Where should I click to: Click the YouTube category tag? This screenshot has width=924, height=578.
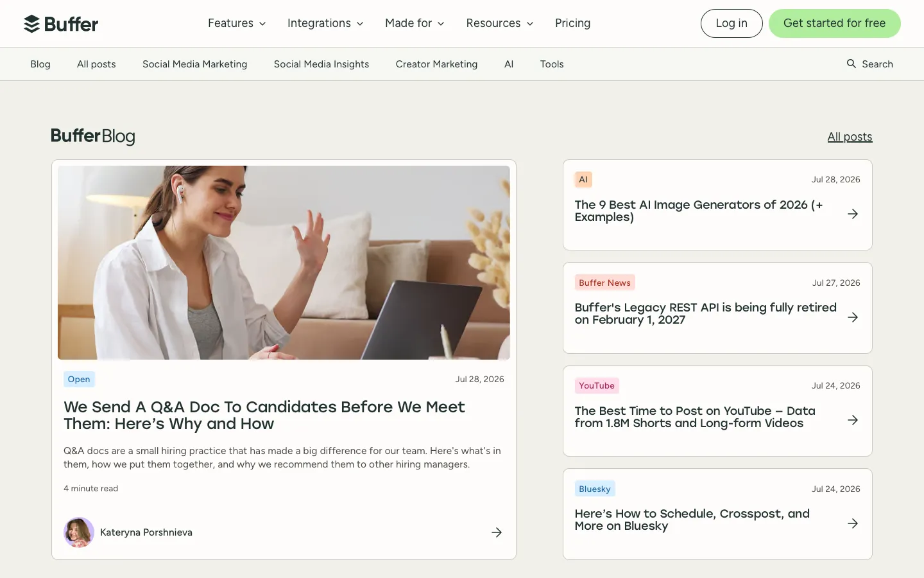[x=597, y=385]
